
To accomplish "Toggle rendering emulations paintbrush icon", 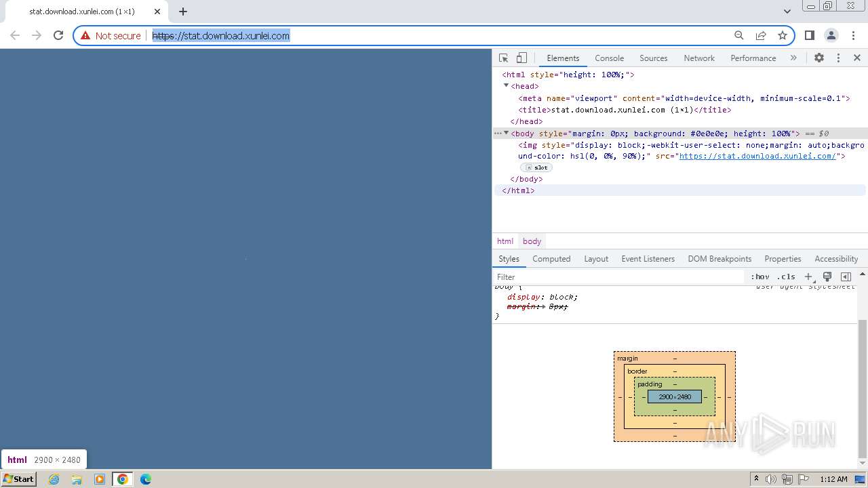I will 827,277.
